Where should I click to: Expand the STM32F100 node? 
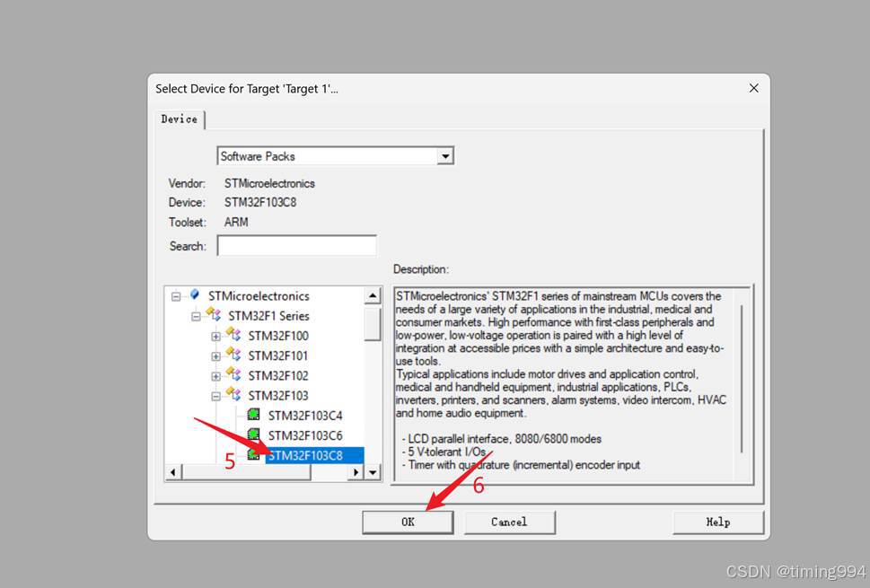point(215,336)
